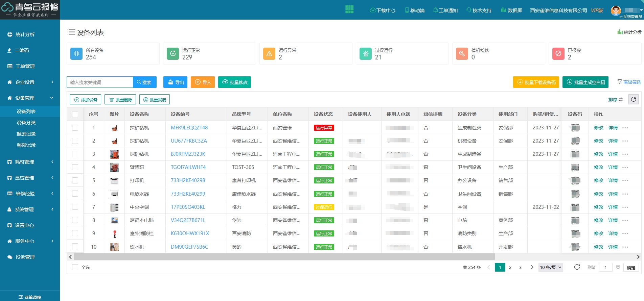Open 下载中心 download center
This screenshot has width=644, height=301.
(x=383, y=10)
